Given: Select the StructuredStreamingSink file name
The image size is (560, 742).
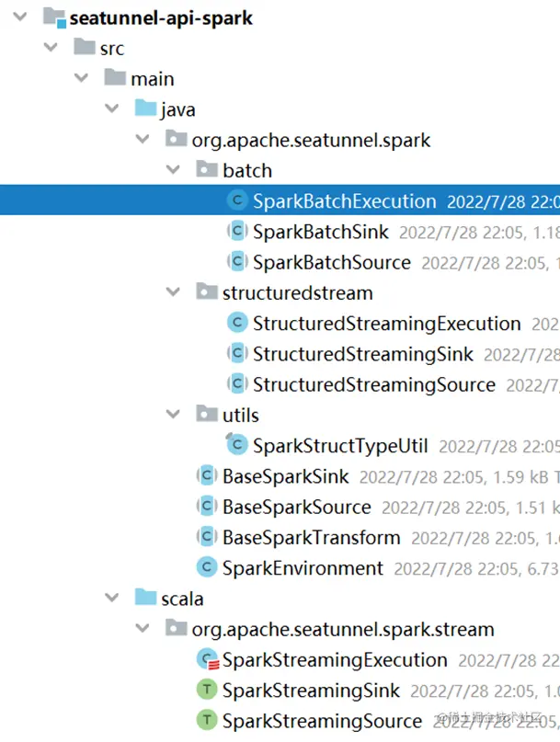Looking at the screenshot, I should 363,354.
